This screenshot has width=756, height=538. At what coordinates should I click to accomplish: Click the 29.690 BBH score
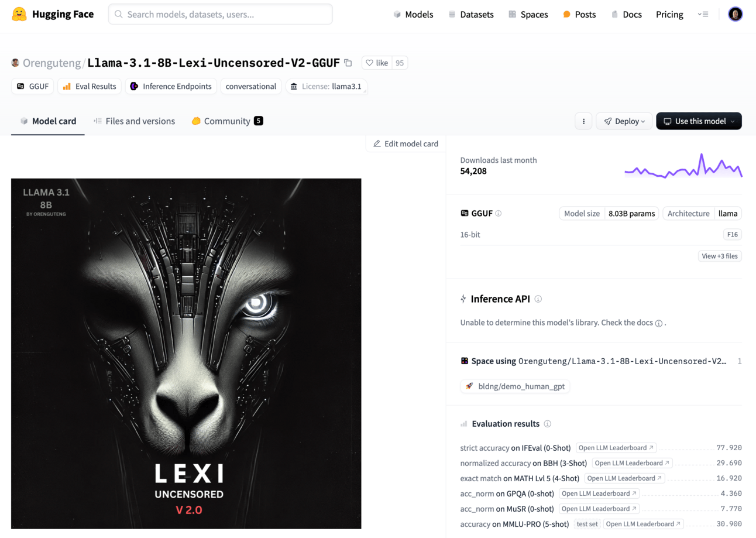point(729,463)
